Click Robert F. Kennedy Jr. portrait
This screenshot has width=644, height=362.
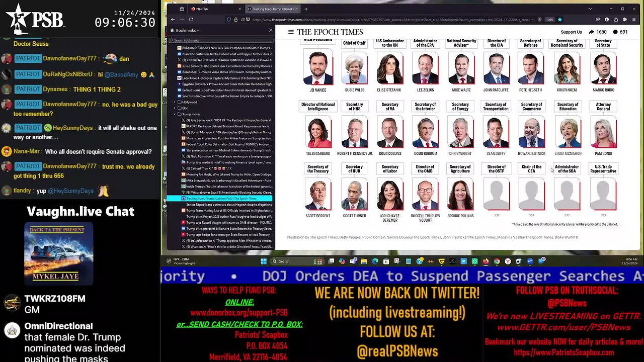click(354, 131)
